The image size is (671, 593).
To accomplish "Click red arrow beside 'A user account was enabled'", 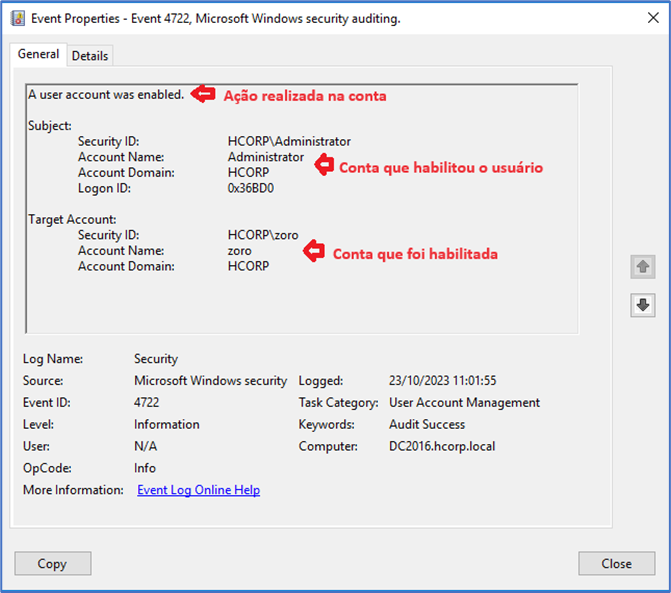I will tap(203, 94).
